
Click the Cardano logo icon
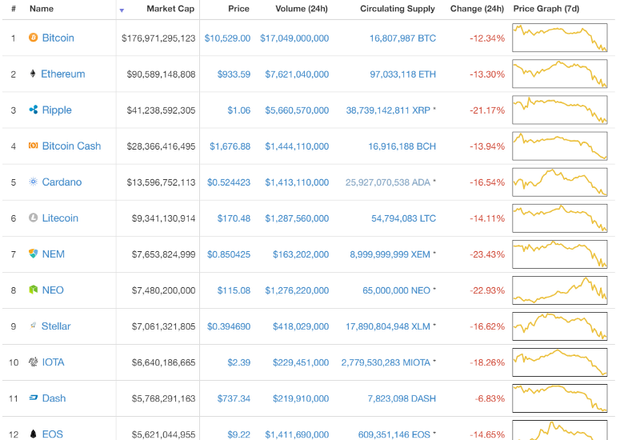point(33,182)
